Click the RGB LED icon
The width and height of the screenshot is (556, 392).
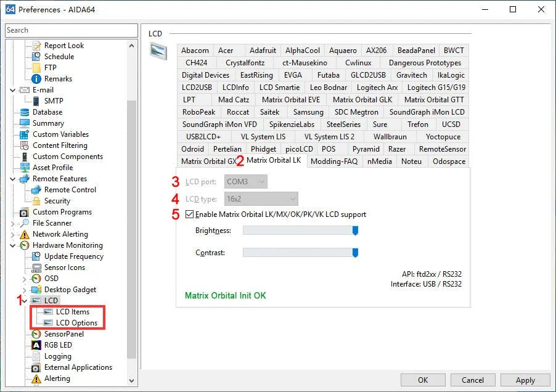click(x=36, y=345)
